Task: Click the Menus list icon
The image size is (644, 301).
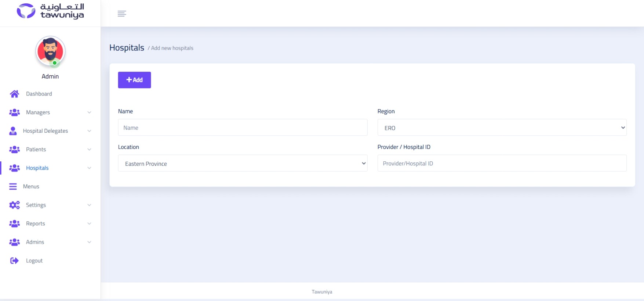Action: click(x=13, y=187)
